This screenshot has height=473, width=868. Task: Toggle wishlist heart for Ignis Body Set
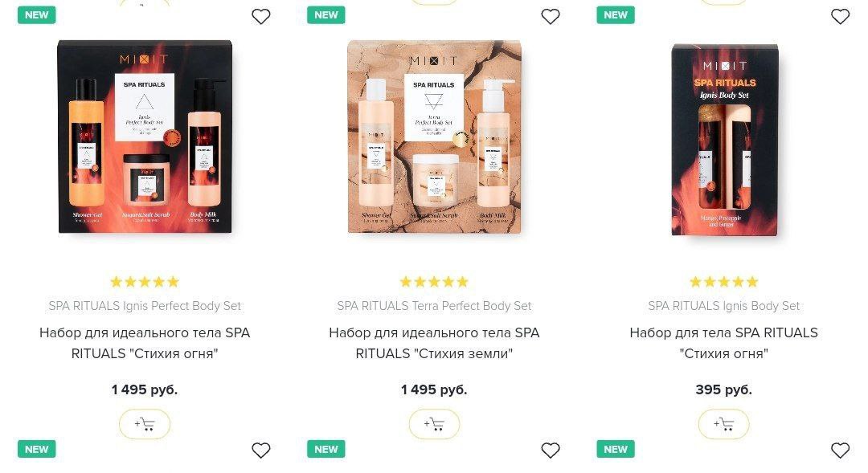click(x=840, y=17)
